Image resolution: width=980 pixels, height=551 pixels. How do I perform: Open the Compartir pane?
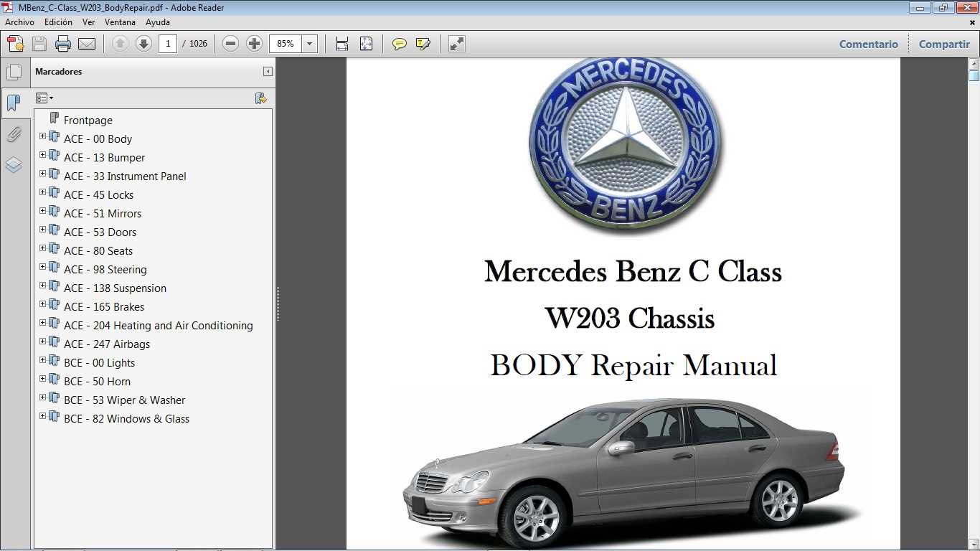[944, 44]
